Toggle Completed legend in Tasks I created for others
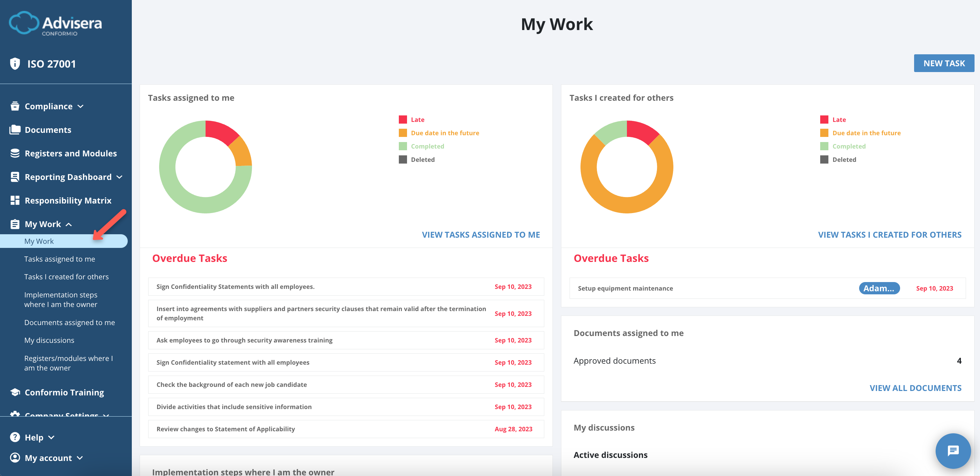The height and width of the screenshot is (476, 980). coord(849,146)
